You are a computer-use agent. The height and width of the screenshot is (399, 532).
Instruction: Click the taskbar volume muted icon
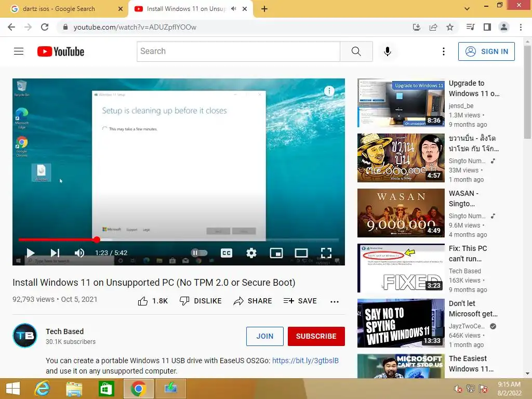(x=458, y=389)
